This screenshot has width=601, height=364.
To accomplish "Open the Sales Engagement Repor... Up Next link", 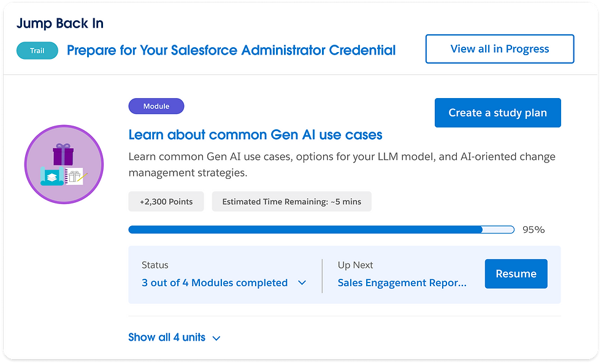I will coord(402,283).
